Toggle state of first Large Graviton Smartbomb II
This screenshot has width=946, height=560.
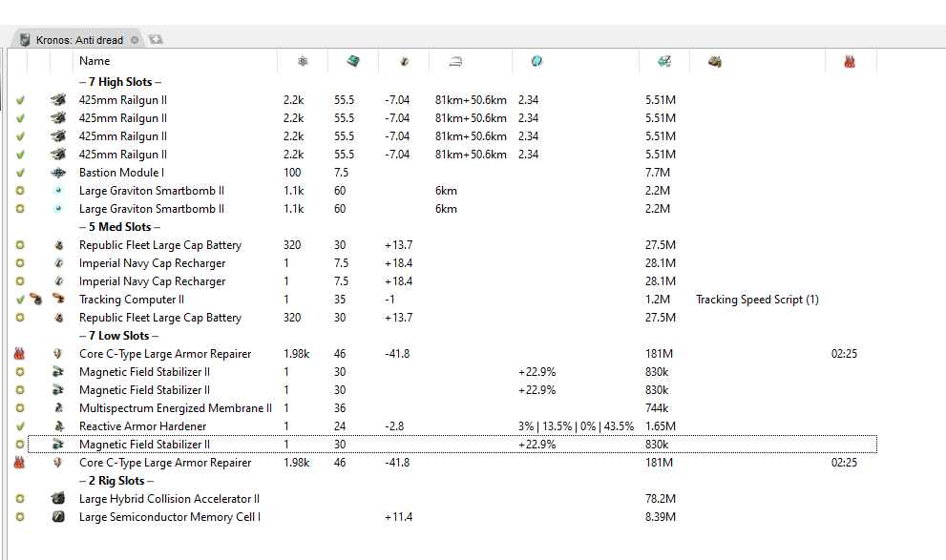(x=20, y=191)
